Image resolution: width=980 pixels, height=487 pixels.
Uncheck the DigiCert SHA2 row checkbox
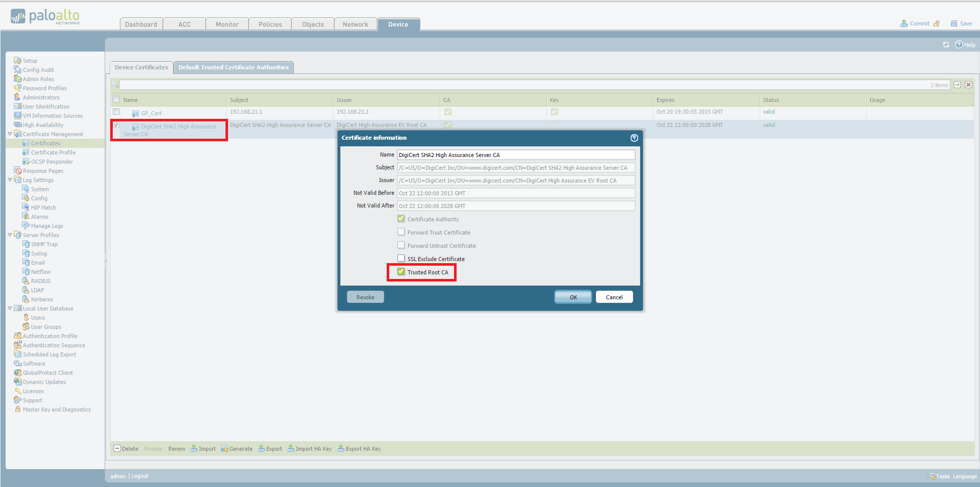[x=116, y=125]
